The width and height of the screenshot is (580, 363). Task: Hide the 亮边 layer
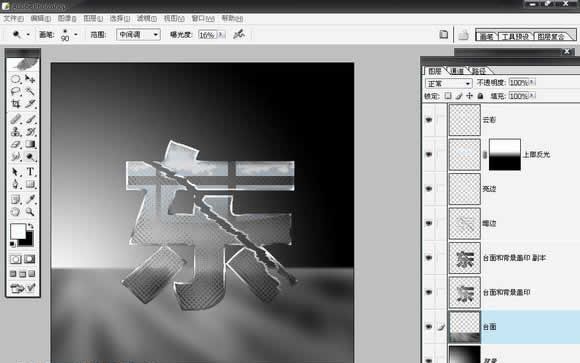pos(429,189)
